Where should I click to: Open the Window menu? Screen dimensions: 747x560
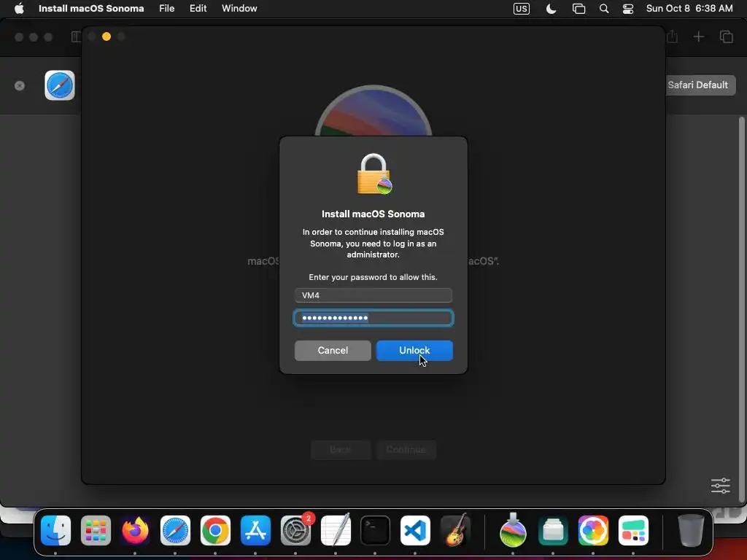pos(239,9)
